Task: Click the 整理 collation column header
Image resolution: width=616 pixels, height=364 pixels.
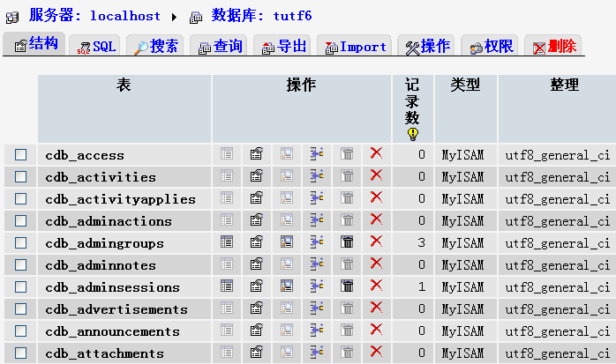Action: coord(565,85)
